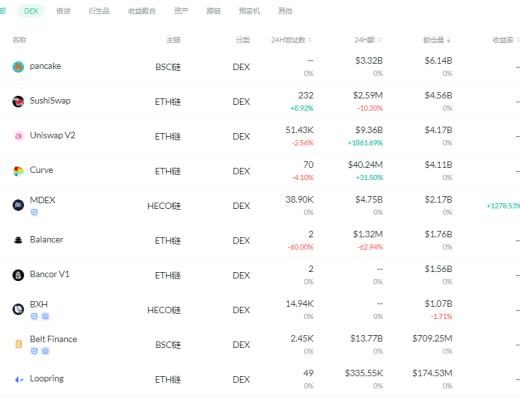Select pancake's BSC链 chain cell

[x=168, y=67]
